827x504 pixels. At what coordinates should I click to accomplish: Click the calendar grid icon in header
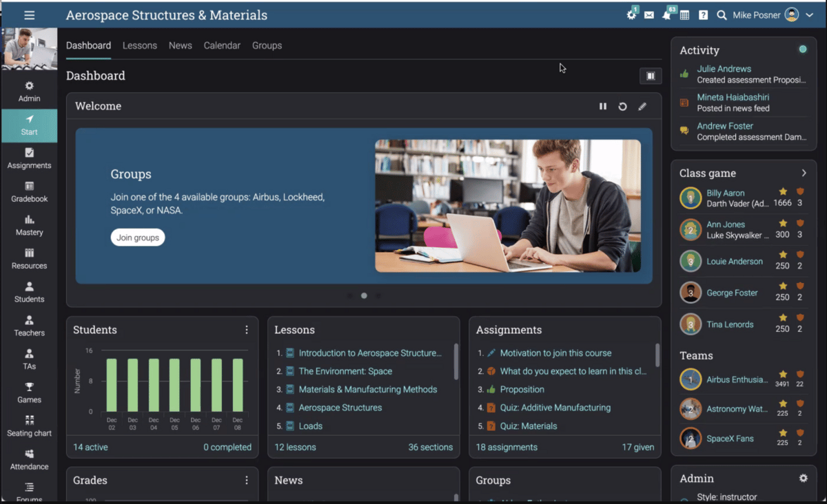684,15
